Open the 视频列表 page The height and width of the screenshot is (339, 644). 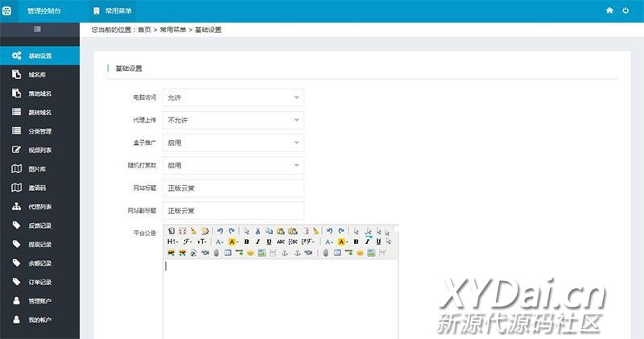(x=39, y=150)
